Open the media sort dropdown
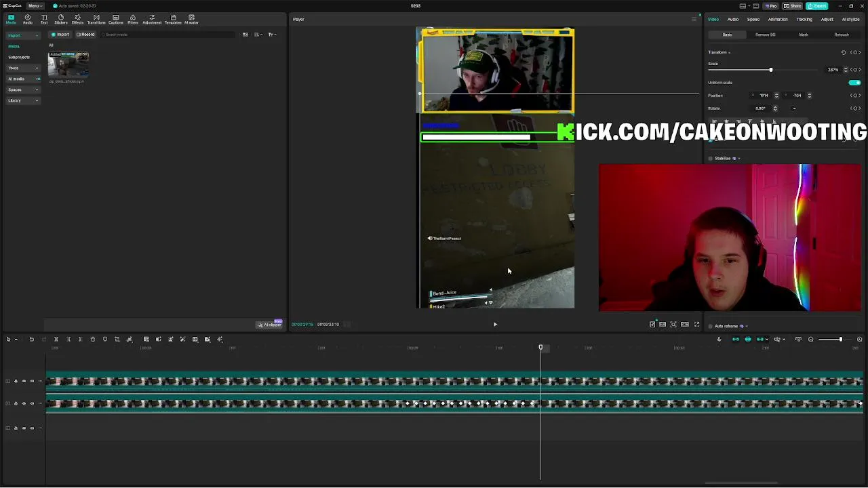 258,35
